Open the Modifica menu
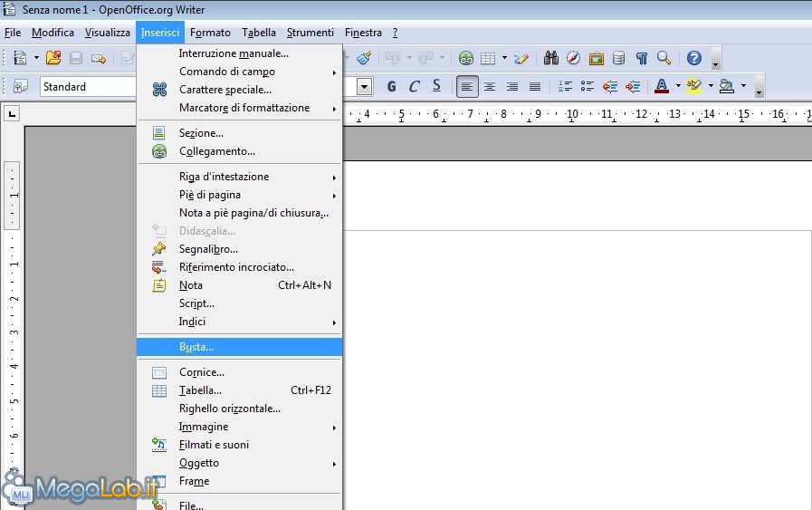The height and width of the screenshot is (510, 812). coord(53,33)
